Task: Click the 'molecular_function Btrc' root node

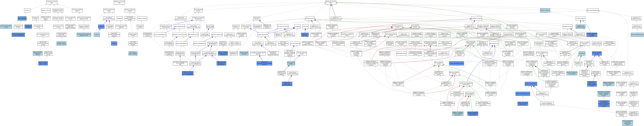Action: point(52,2)
